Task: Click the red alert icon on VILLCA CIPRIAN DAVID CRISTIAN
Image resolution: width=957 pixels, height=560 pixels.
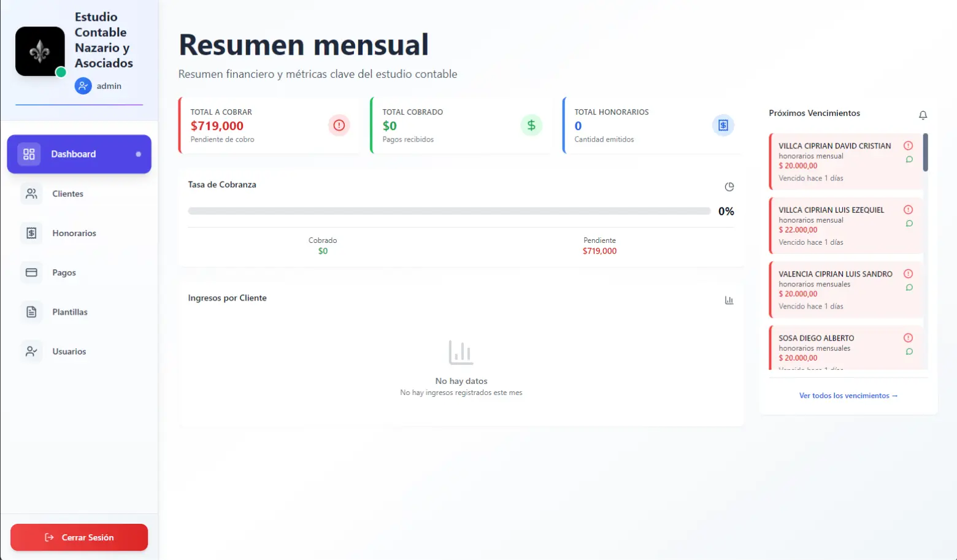Action: tap(909, 145)
